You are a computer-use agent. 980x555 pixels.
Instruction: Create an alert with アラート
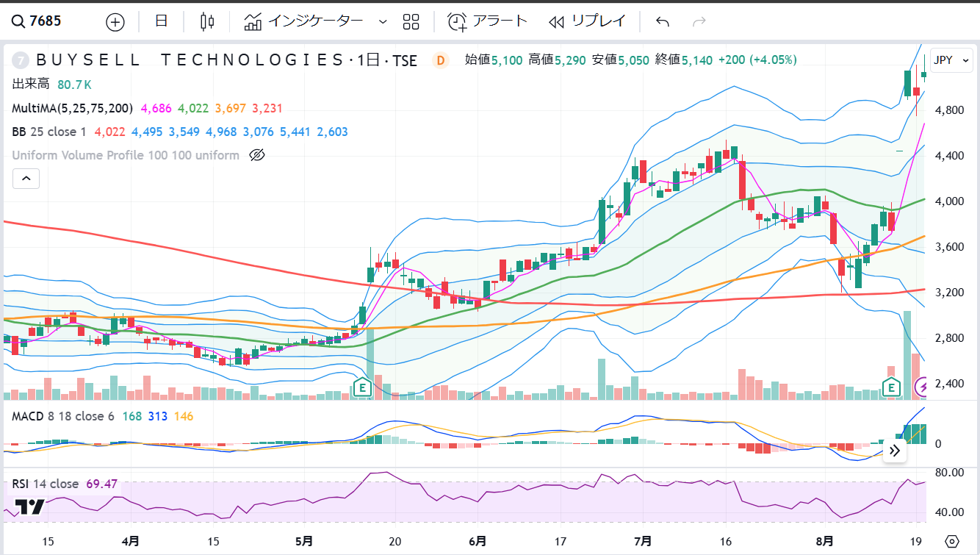click(x=488, y=21)
